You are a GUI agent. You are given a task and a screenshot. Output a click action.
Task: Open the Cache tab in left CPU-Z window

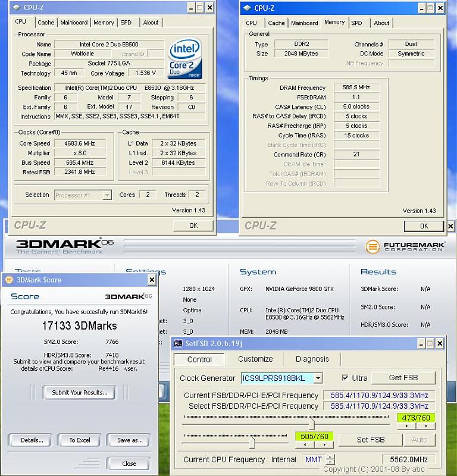point(46,23)
